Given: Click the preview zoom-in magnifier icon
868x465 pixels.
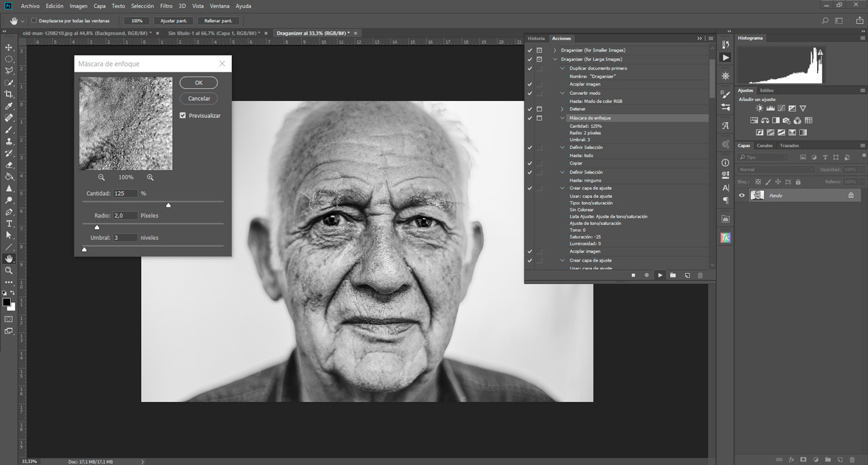Looking at the screenshot, I should pyautogui.click(x=150, y=178).
